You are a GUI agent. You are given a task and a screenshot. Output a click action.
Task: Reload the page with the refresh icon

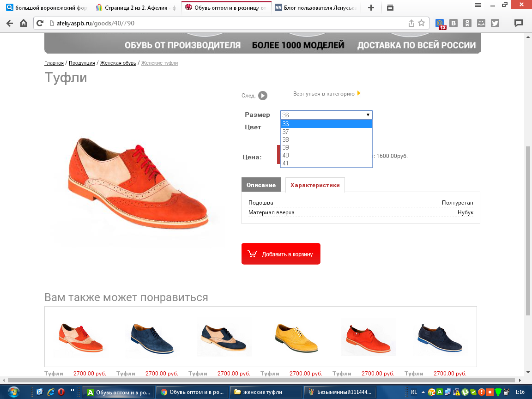pos(40,23)
